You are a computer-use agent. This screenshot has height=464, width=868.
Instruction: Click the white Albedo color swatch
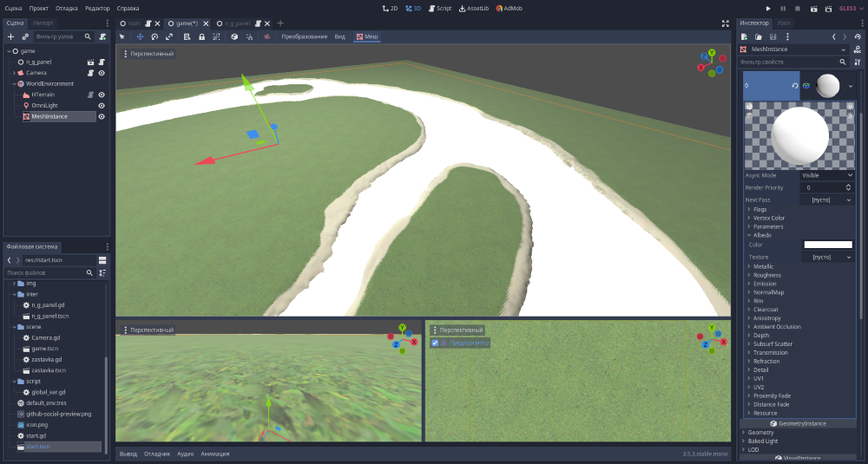tap(827, 245)
